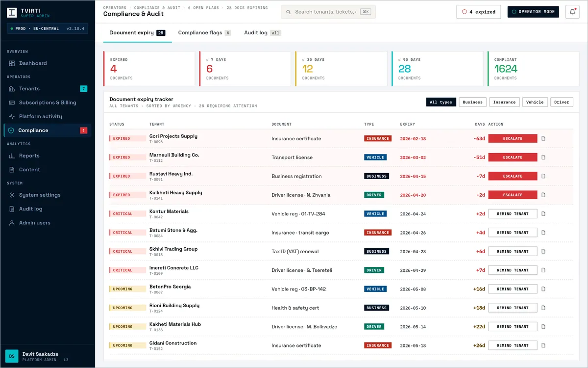Open Tenants in the sidebar

pos(48,89)
